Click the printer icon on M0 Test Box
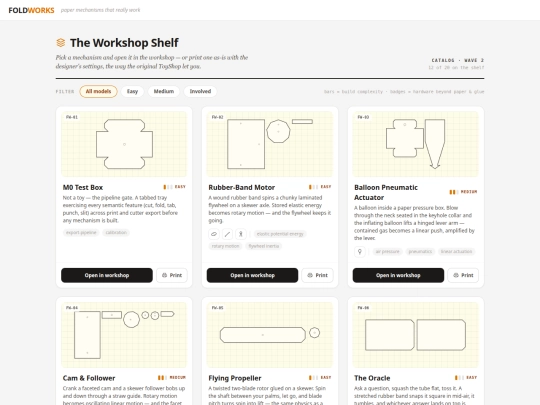This screenshot has width=540, height=405. (164, 275)
